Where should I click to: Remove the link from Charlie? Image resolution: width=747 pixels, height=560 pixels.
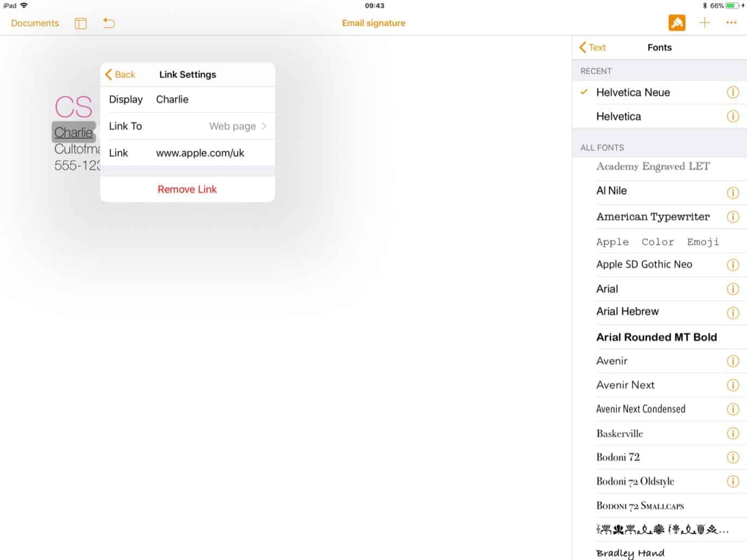187,189
